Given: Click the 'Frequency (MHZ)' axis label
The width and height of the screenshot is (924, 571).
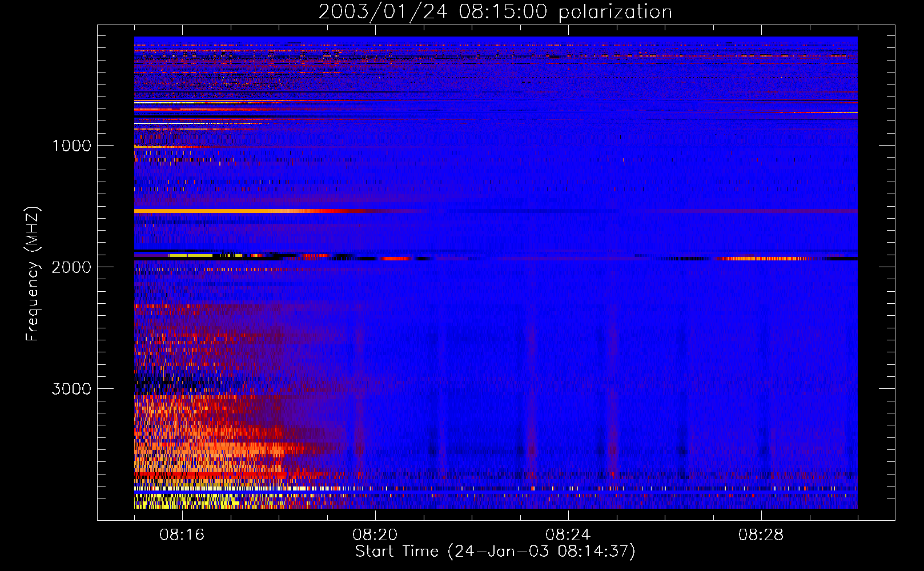Looking at the screenshot, I should (32, 274).
